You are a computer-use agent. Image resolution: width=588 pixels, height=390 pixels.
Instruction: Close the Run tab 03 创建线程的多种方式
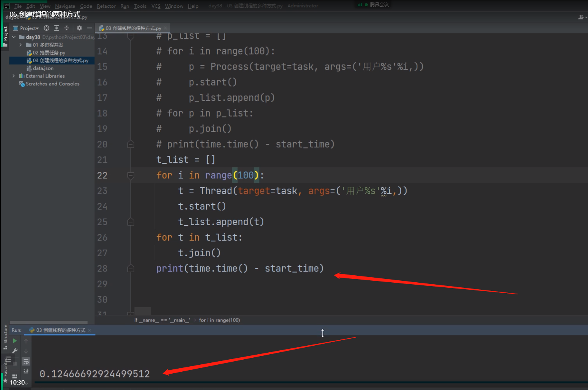[x=89, y=330]
